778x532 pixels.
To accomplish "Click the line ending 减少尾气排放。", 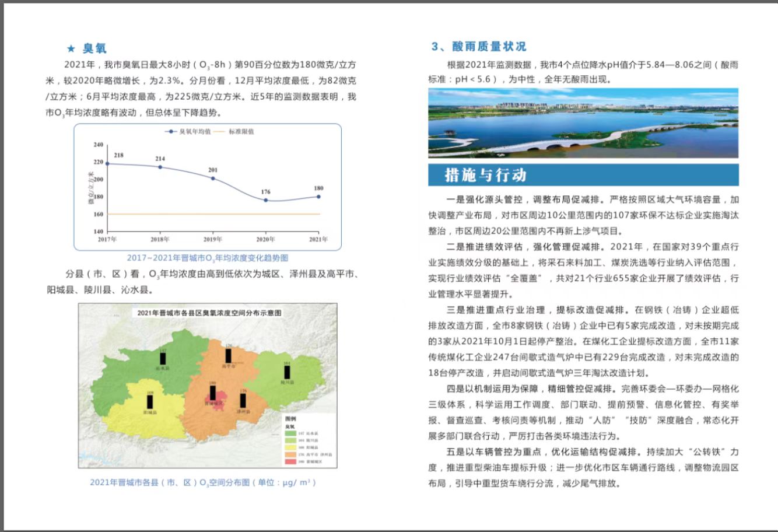I will pyautogui.click(x=524, y=483).
